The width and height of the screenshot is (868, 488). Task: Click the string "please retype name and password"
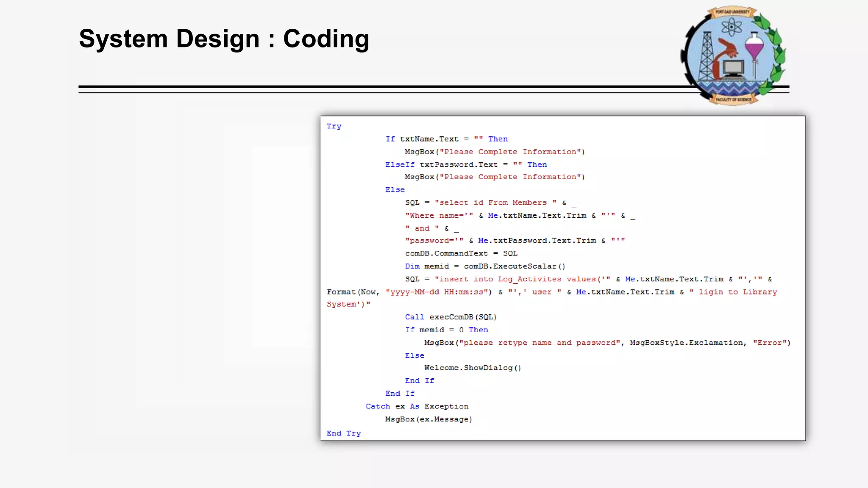[x=540, y=343]
